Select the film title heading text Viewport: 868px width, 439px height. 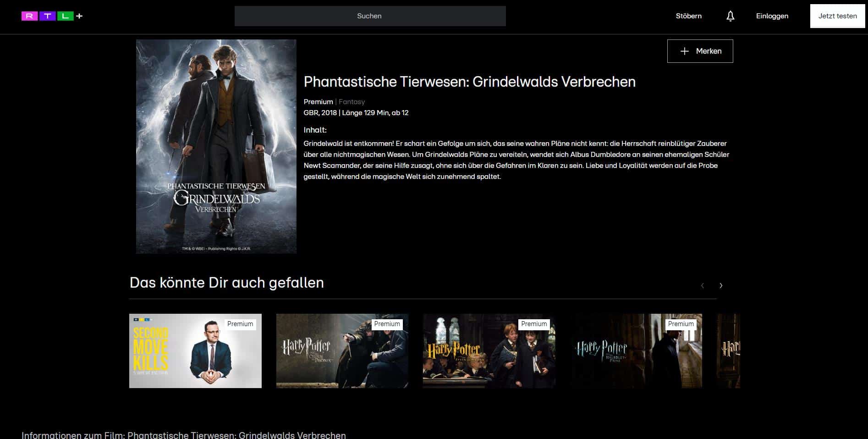[469, 82]
